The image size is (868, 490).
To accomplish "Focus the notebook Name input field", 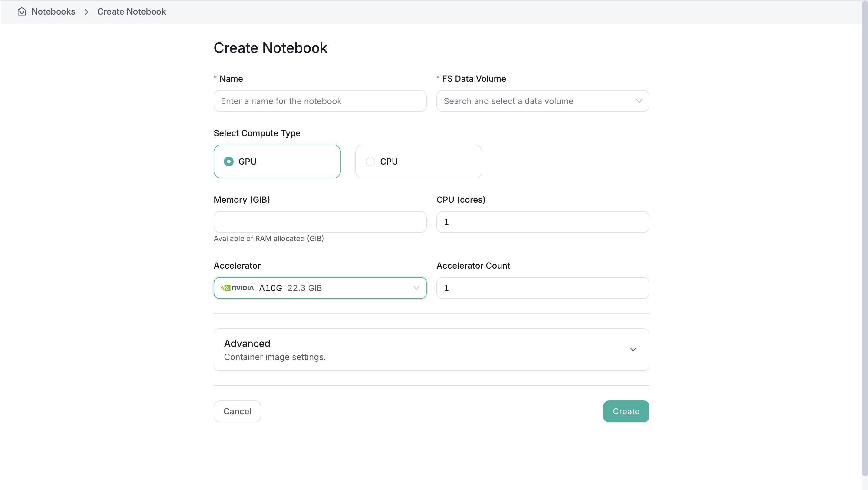I will tap(320, 101).
